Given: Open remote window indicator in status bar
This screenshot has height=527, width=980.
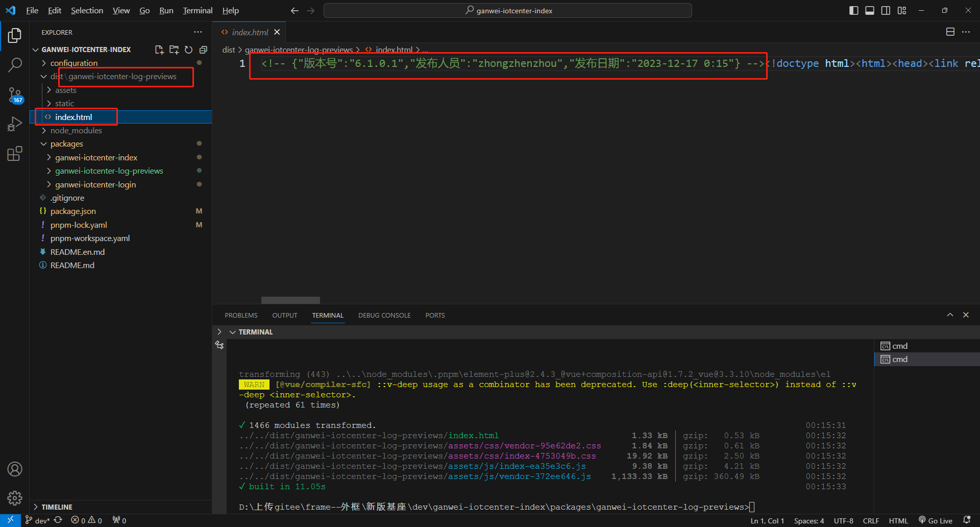Looking at the screenshot, I should [10, 520].
